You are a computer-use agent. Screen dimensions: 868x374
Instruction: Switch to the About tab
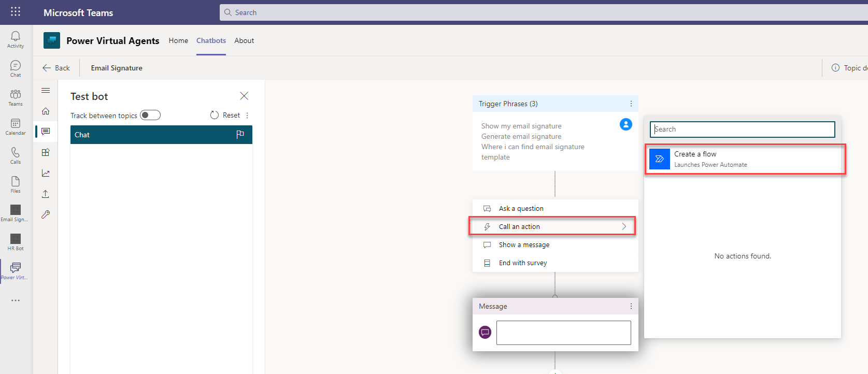(x=244, y=40)
